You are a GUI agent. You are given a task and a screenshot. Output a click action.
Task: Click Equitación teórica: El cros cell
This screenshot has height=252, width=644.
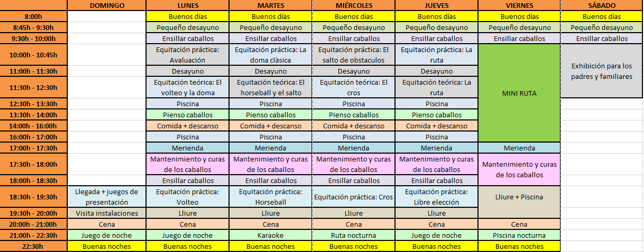tap(354, 87)
